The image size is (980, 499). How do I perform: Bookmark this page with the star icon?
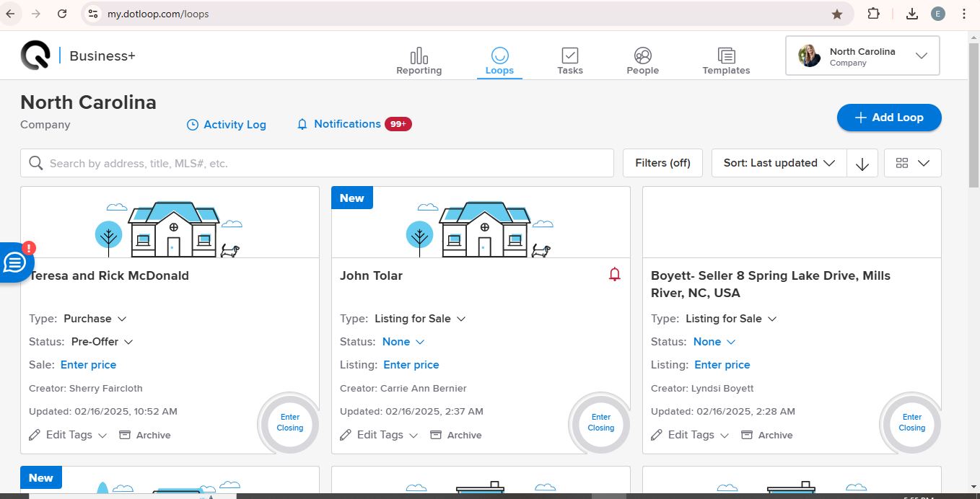837,14
